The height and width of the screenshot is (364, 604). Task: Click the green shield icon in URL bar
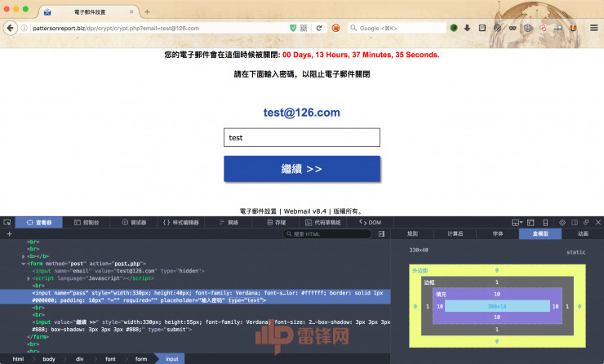[293, 28]
